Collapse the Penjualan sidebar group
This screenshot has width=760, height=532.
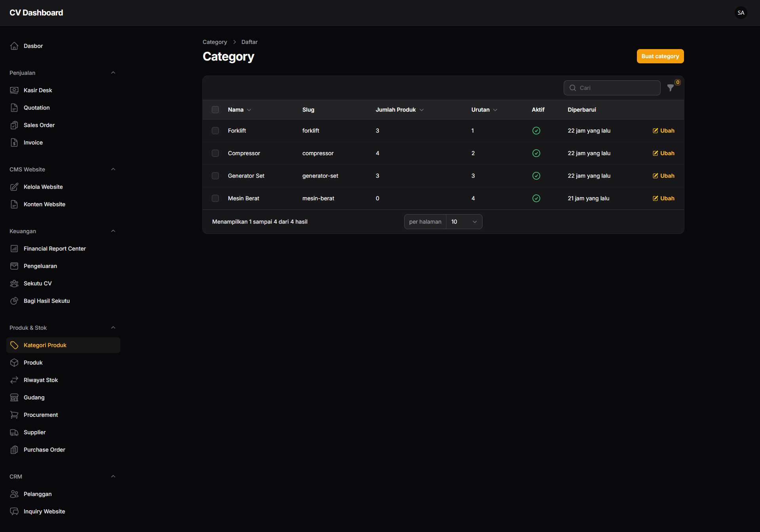113,73
